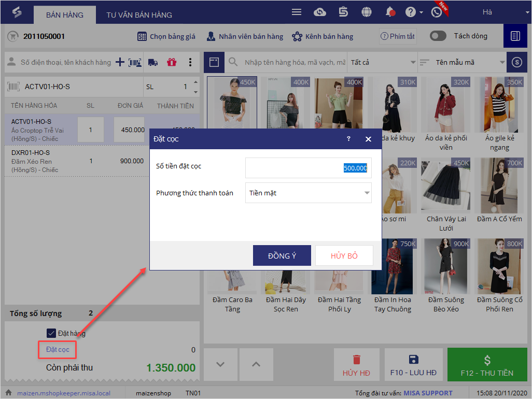Toggle the product grid layout icon
The image size is (532, 399).
tap(214, 62)
